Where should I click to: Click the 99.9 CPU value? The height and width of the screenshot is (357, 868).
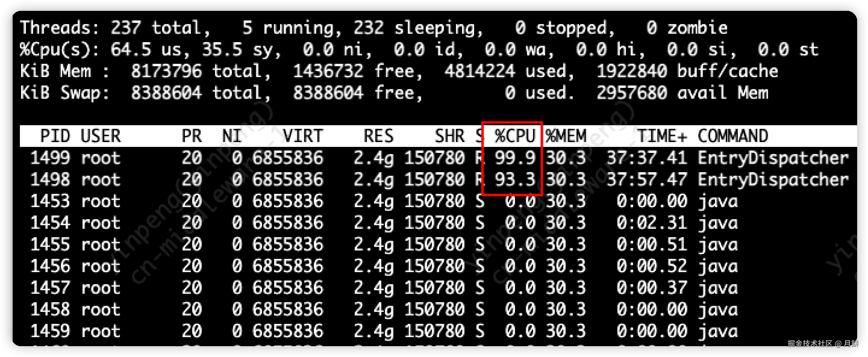point(514,158)
